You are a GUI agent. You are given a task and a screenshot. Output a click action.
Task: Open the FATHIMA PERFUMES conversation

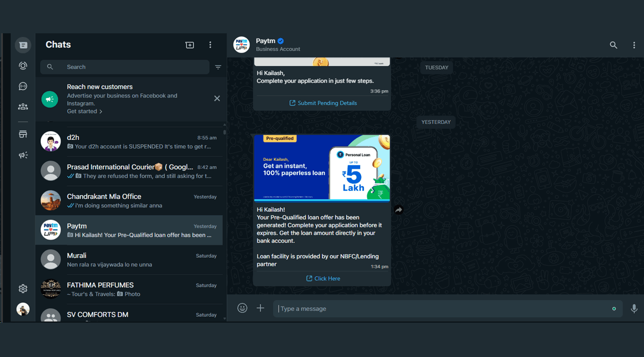(129, 289)
